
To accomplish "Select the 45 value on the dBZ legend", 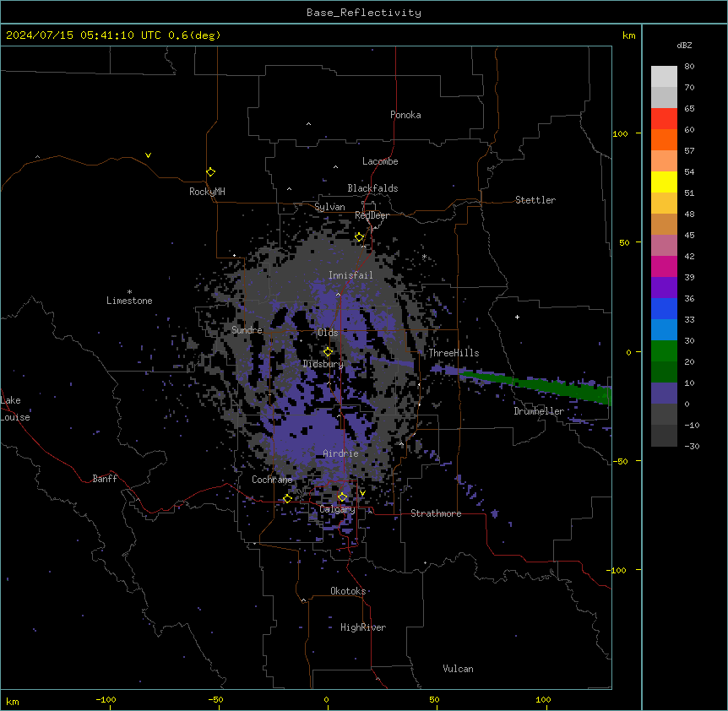I will coord(689,235).
